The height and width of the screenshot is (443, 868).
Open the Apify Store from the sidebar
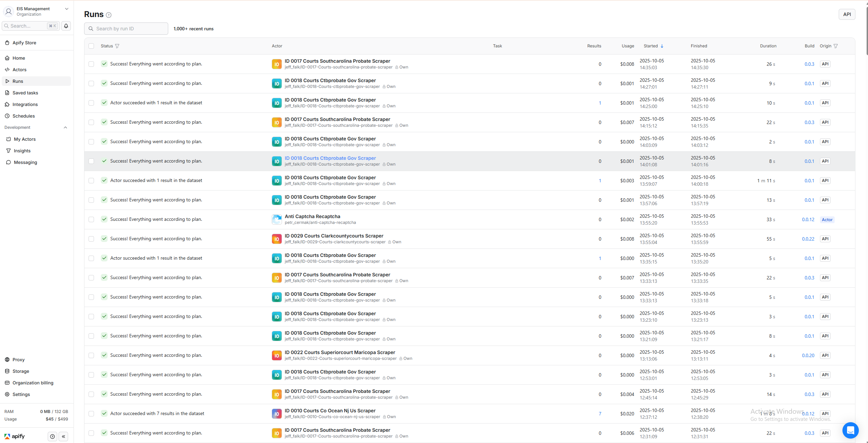(24, 42)
